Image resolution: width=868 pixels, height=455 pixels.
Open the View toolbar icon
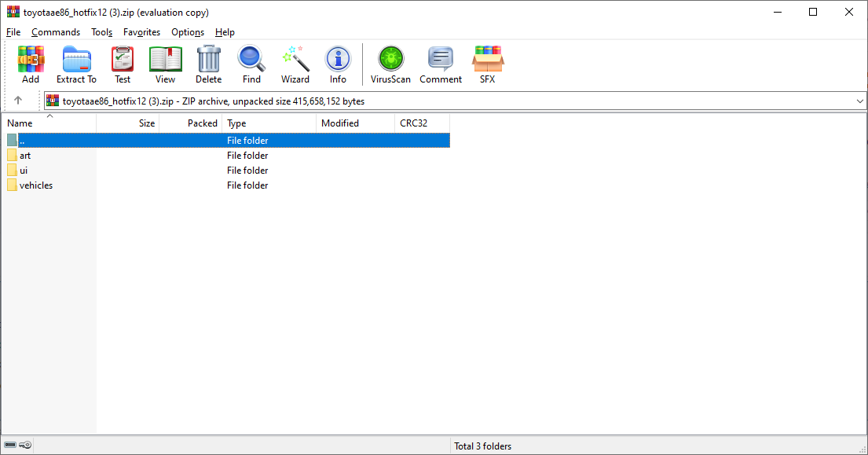tap(165, 59)
